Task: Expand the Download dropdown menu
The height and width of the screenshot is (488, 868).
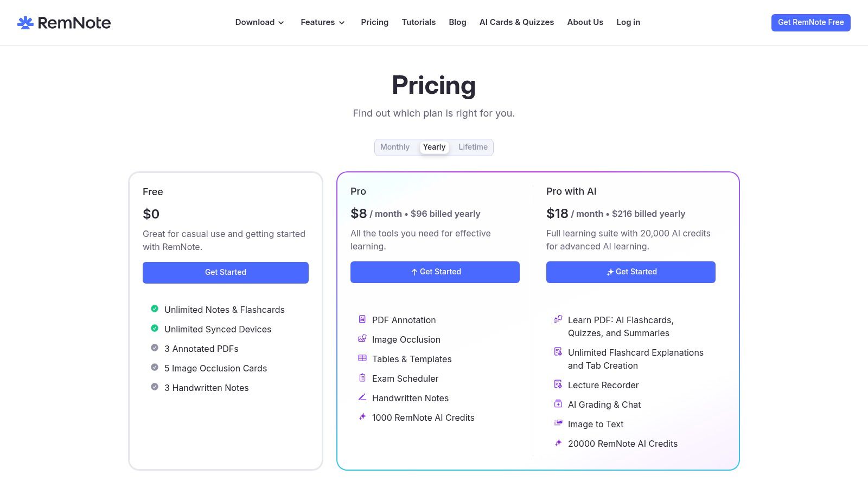Action: click(x=259, y=22)
